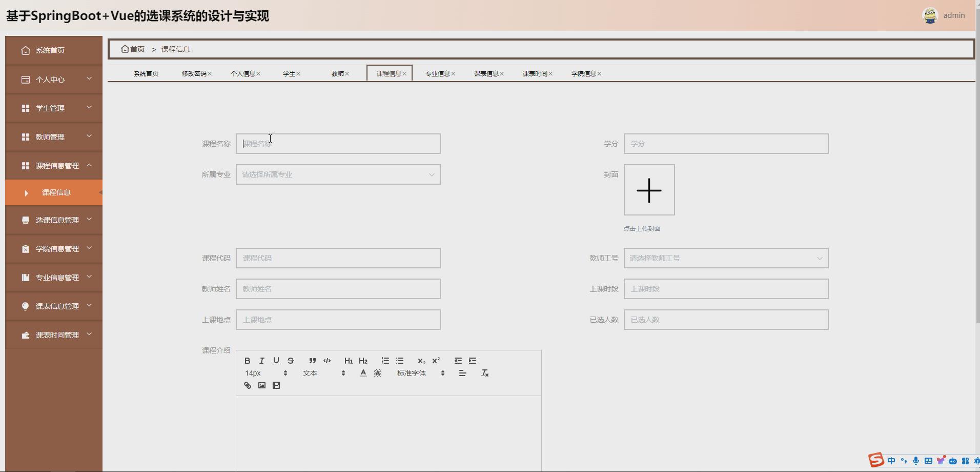
Task: Expand the 课表时间管理 sidebar menu
Action: (x=54, y=335)
